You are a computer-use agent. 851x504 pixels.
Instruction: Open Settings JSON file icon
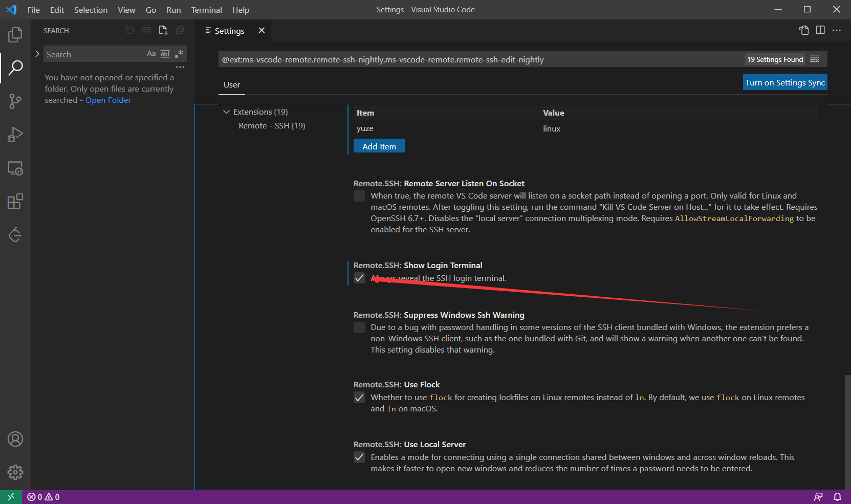coord(804,30)
